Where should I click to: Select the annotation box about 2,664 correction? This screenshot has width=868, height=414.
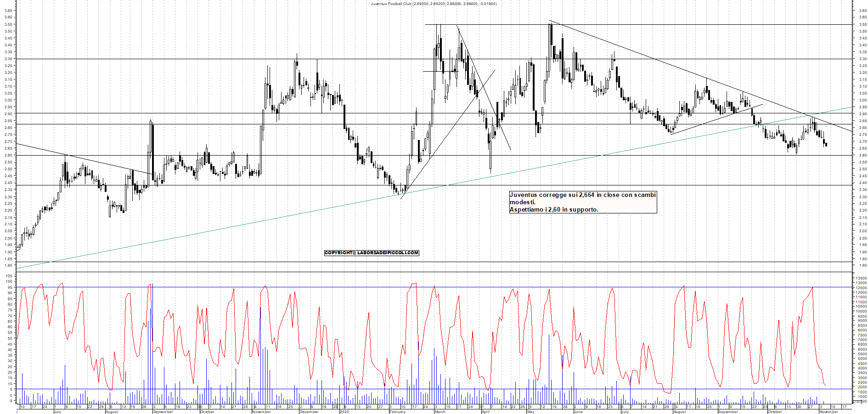[x=582, y=203]
